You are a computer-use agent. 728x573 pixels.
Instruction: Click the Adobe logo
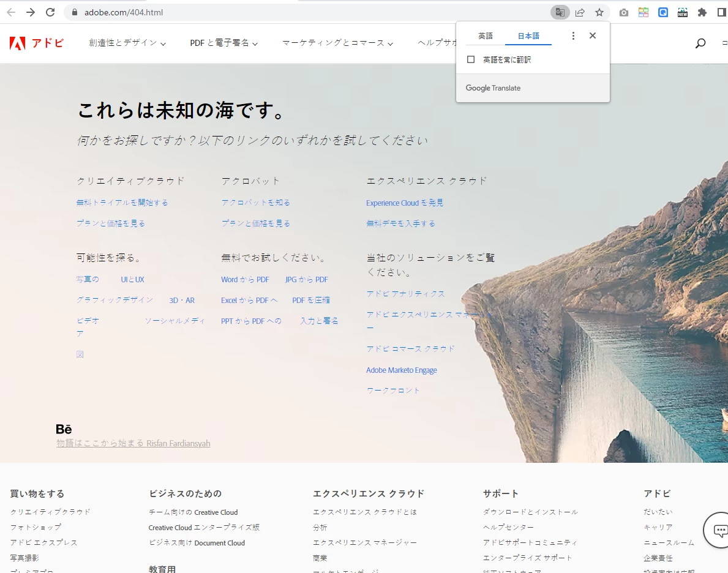pyautogui.click(x=36, y=43)
